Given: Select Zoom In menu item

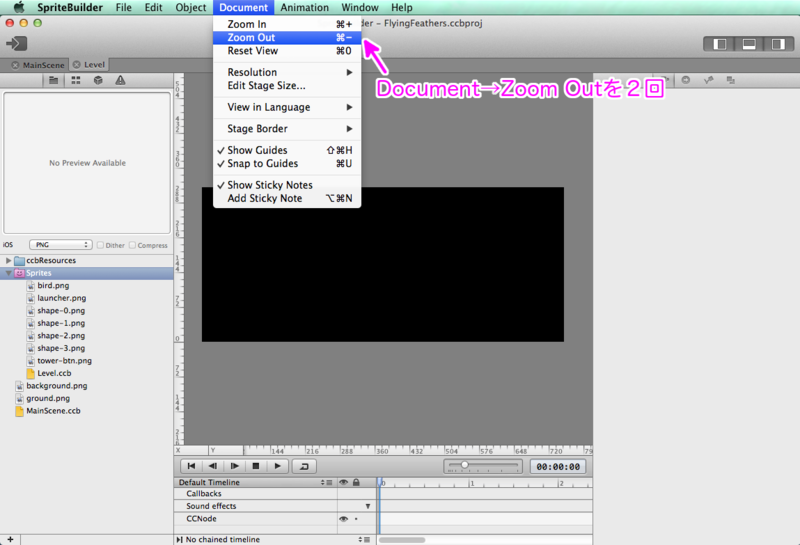Looking at the screenshot, I should click(287, 24).
